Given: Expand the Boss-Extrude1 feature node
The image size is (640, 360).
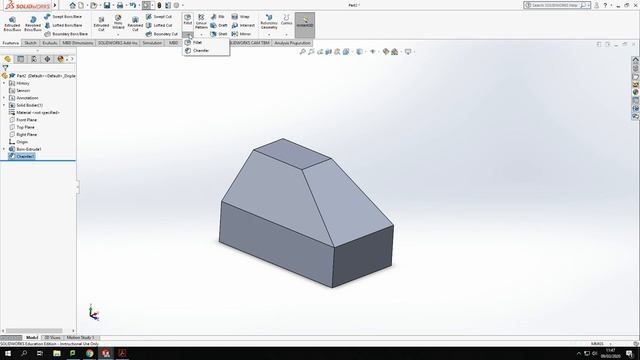Looking at the screenshot, I should coord(4,149).
